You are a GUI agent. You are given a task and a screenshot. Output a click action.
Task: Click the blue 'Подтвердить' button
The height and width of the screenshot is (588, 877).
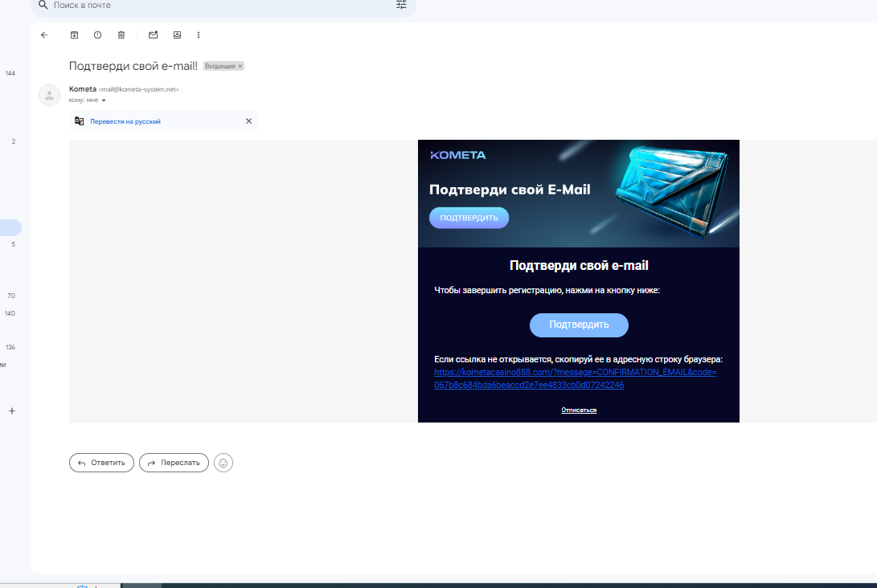(x=579, y=325)
